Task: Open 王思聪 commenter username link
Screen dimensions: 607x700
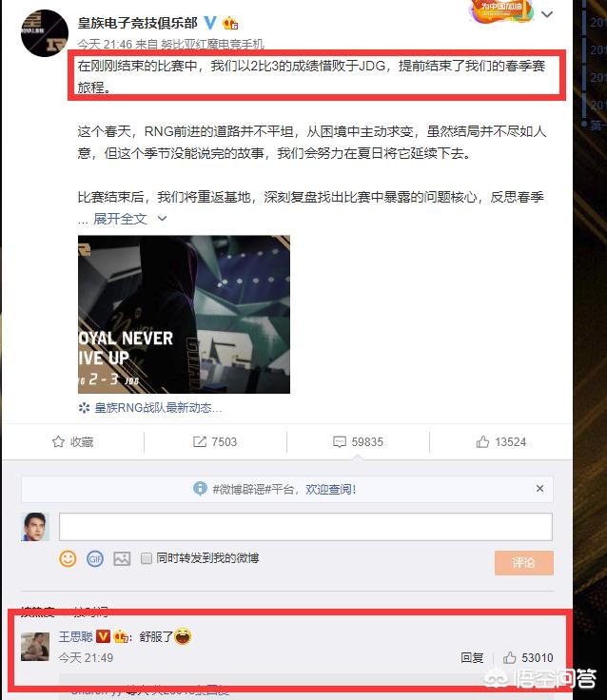Action: 76,636
